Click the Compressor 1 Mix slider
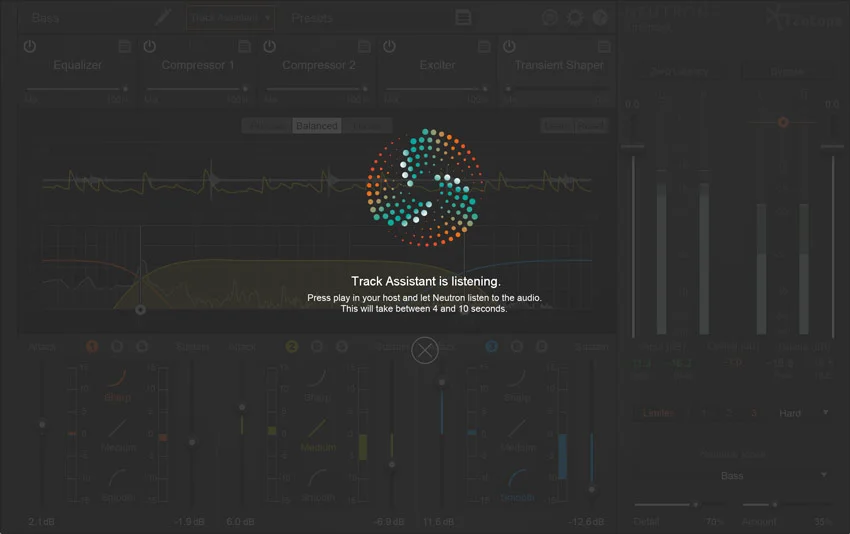Screen dimensions: 850x534 coord(196,88)
